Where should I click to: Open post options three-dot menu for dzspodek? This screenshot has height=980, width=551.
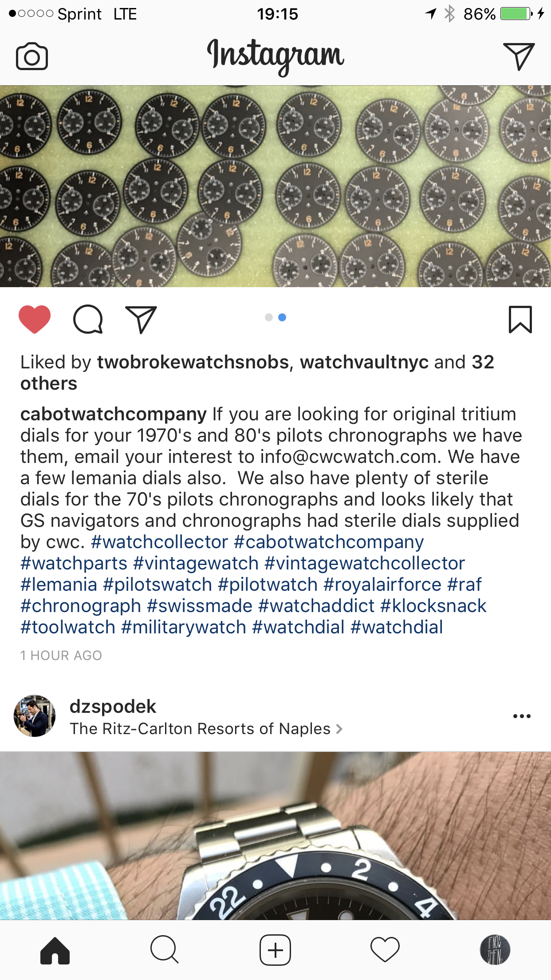(522, 716)
